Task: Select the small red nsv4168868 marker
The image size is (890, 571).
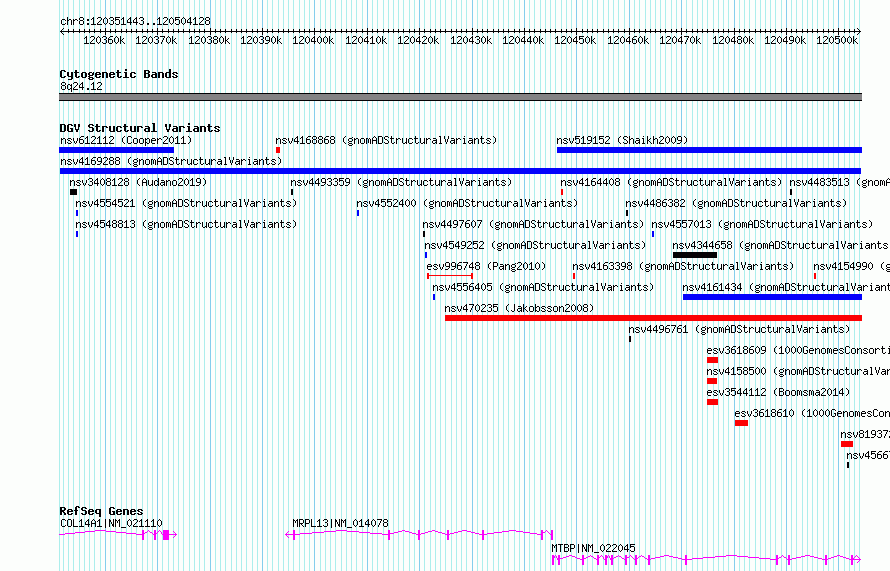Action: (278, 150)
